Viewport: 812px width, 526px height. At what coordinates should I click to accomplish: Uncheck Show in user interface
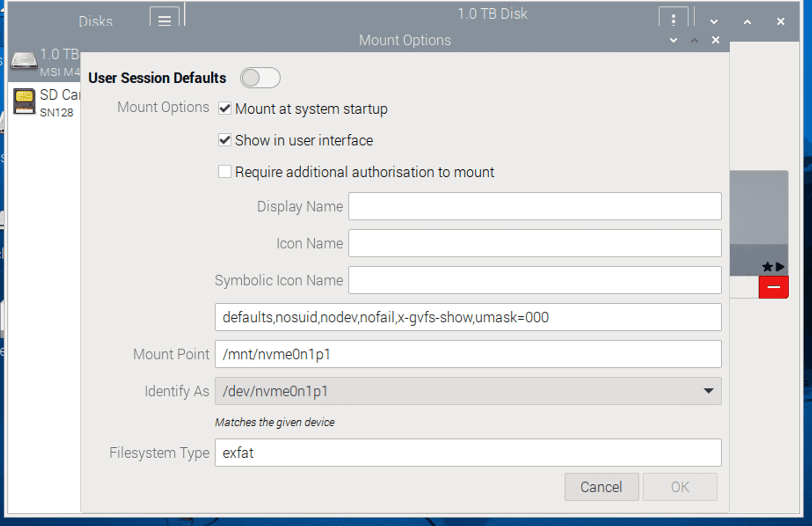click(x=225, y=140)
